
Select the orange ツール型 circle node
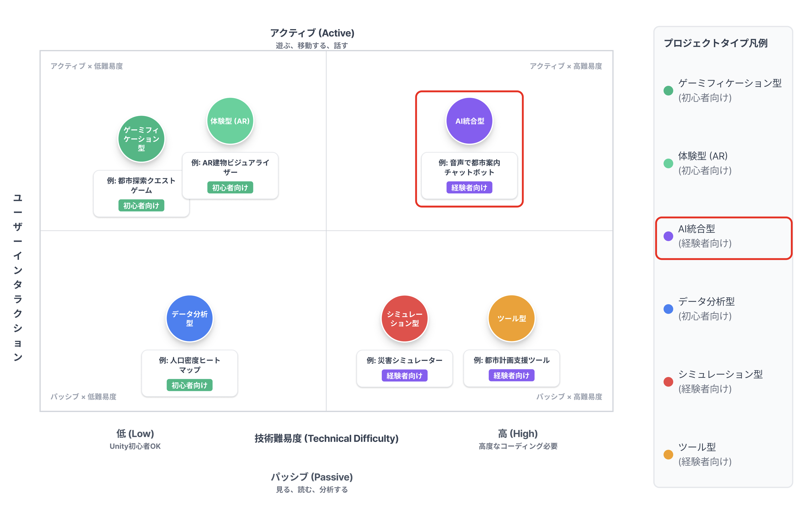(x=511, y=318)
